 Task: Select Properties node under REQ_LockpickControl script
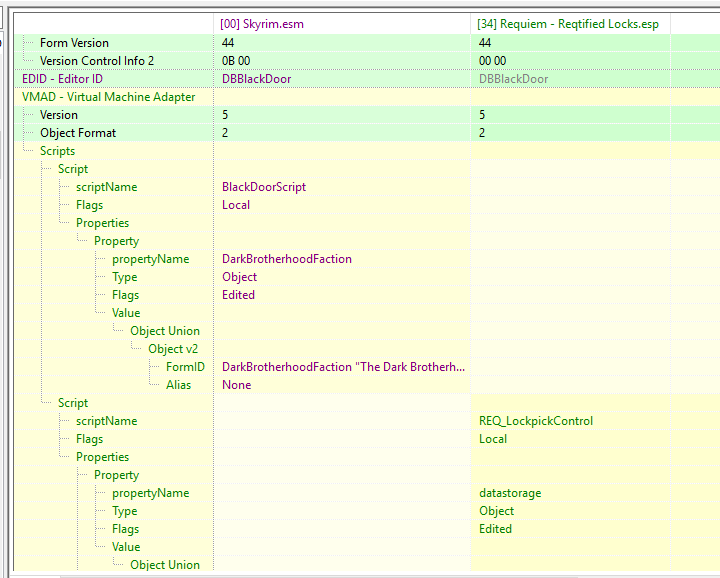pos(102,457)
